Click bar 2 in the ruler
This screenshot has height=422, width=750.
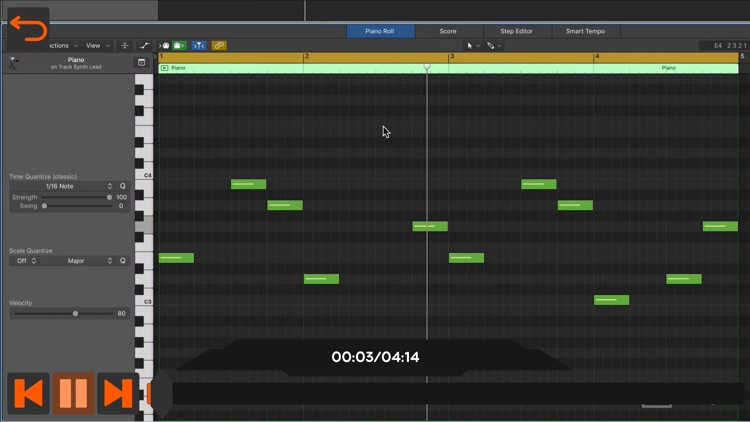point(307,56)
